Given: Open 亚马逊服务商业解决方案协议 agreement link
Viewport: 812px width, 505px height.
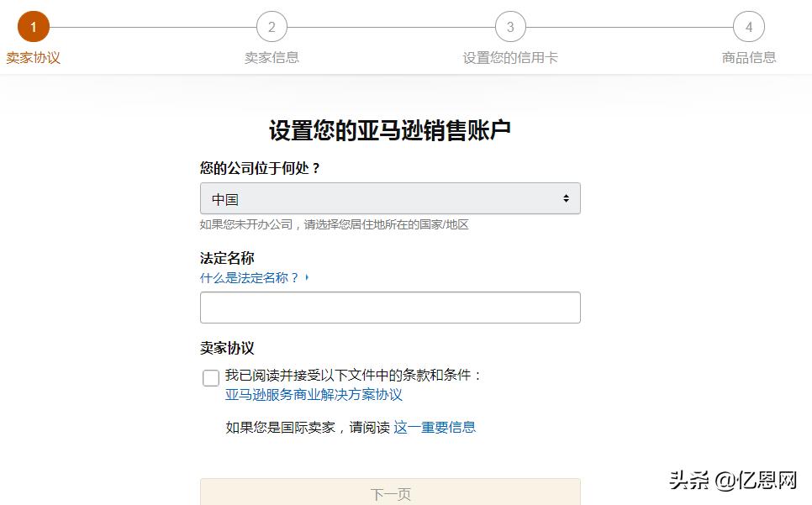Looking at the screenshot, I should (x=314, y=396).
